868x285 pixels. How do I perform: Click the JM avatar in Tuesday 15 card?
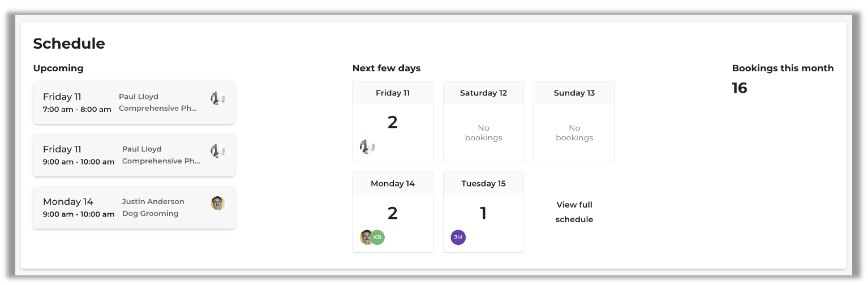coord(458,237)
